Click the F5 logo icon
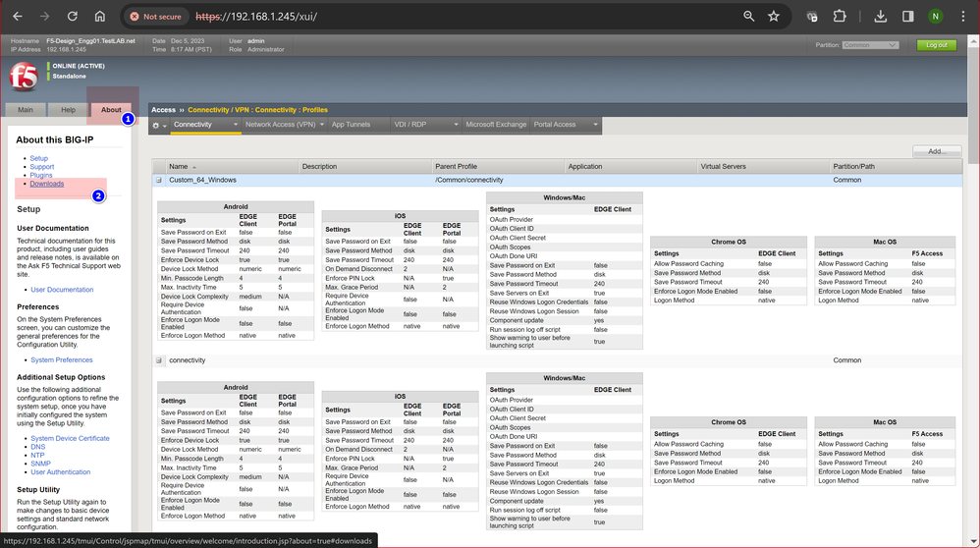This screenshot has height=548, width=980. (25, 76)
